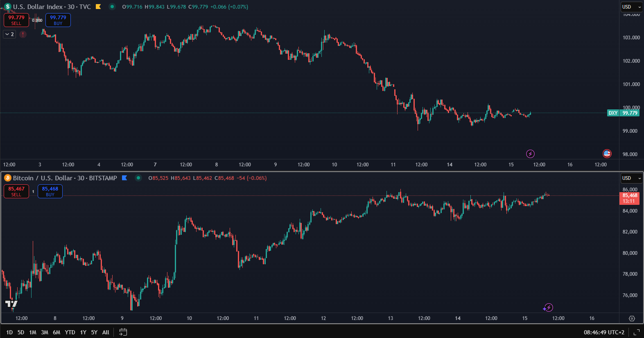The height and width of the screenshot is (338, 644).
Task: Click the yellow flag on Dollar Index chart
Action: [x=98, y=7]
